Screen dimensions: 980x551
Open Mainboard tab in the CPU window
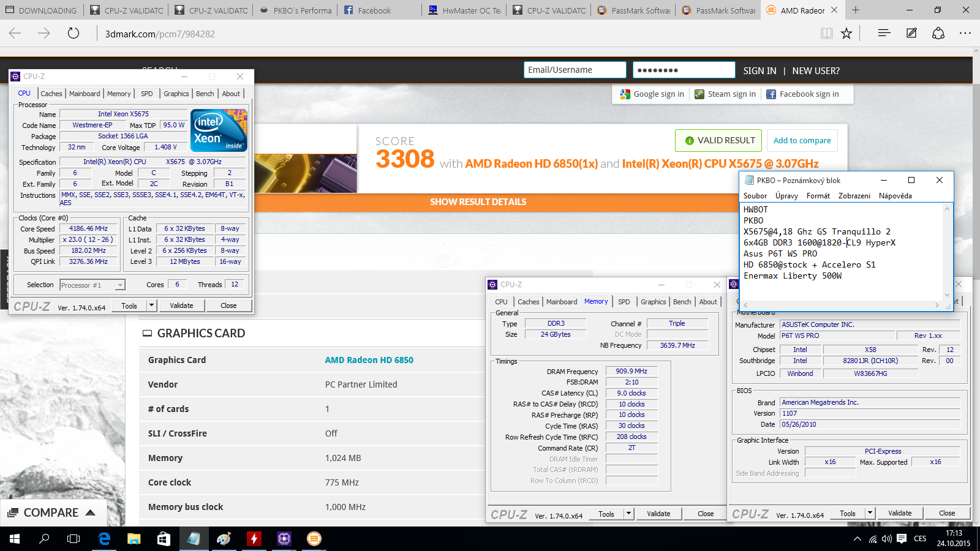[x=85, y=94]
